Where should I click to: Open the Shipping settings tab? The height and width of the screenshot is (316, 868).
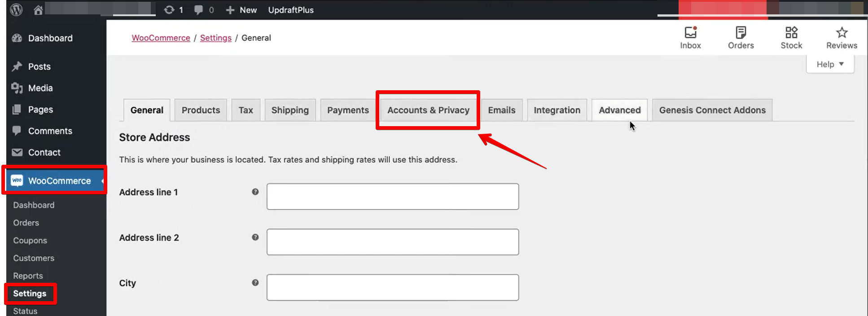click(290, 110)
